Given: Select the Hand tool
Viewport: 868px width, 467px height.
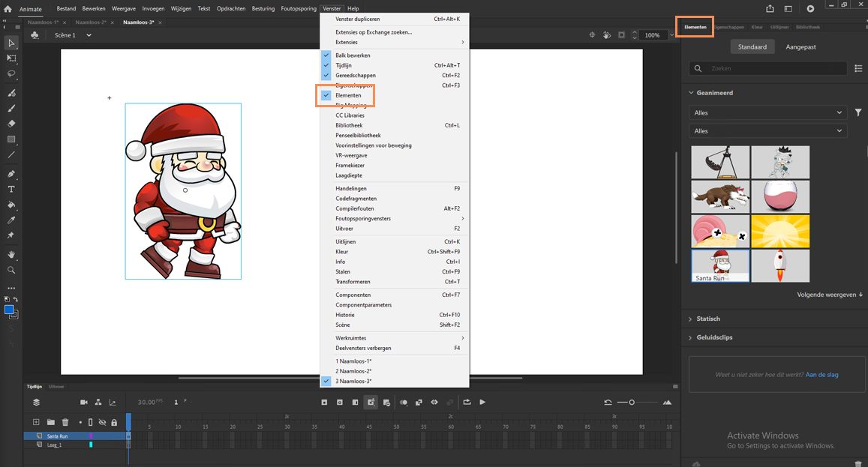Looking at the screenshot, I should tap(11, 255).
